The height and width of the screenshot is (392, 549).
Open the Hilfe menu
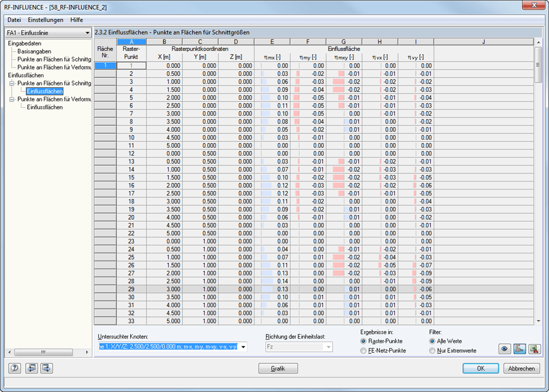[76, 20]
